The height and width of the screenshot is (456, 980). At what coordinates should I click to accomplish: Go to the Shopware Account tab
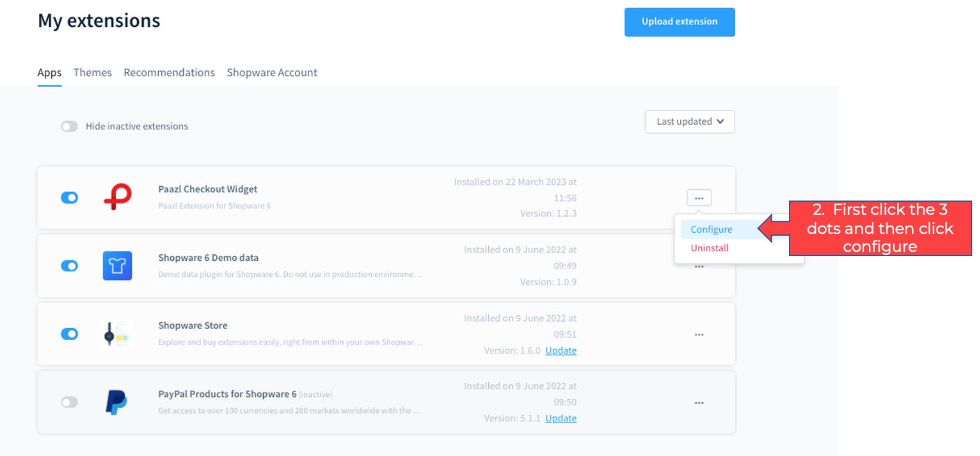point(272,73)
